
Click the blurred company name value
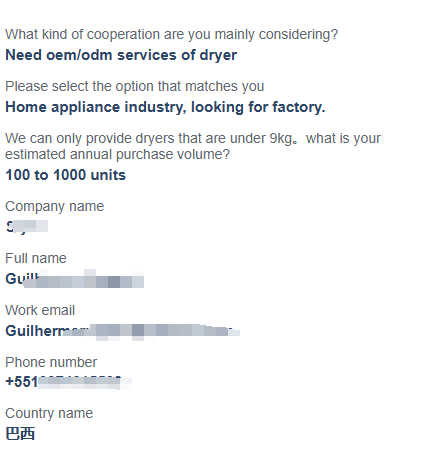(27, 227)
